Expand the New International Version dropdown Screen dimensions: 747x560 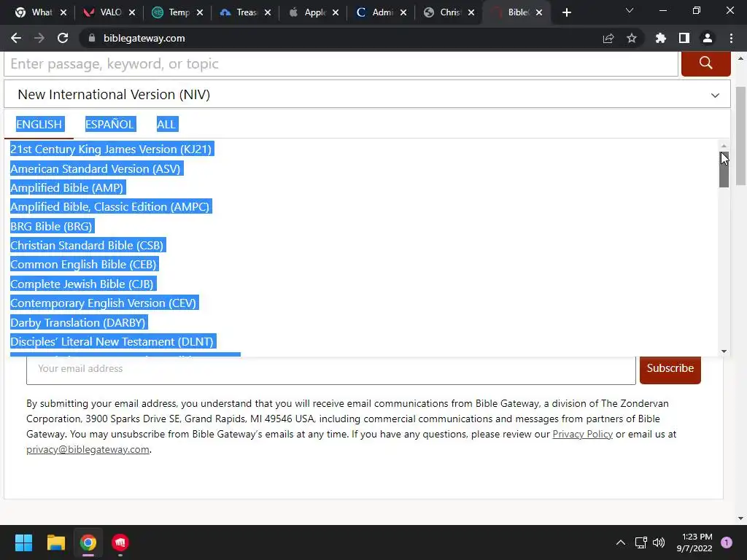coord(367,94)
